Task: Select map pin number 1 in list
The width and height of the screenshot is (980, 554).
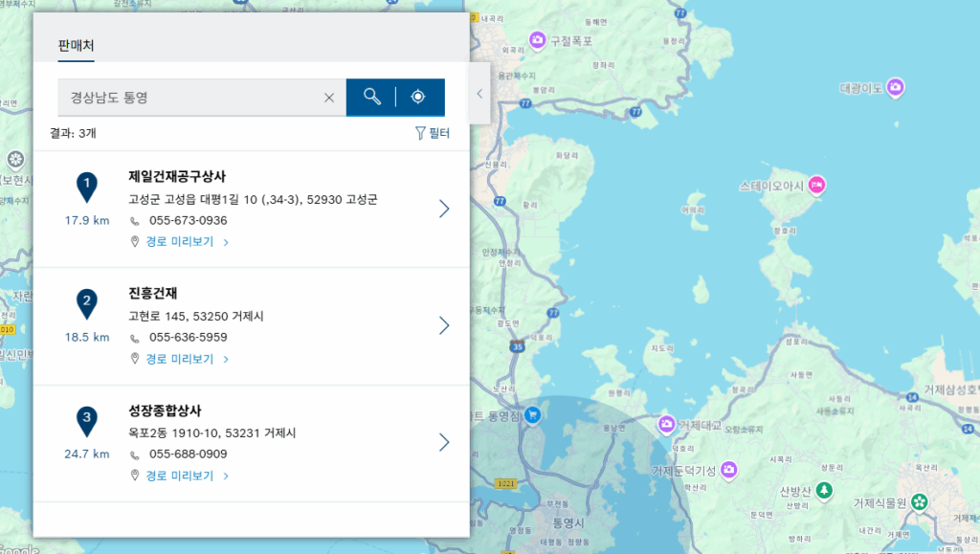Action: point(87,188)
